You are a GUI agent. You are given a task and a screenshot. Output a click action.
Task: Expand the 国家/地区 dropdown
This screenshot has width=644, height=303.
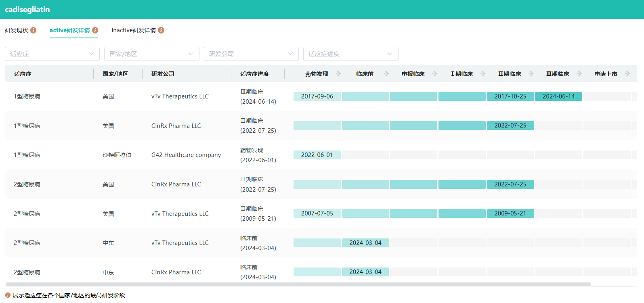[151, 54]
